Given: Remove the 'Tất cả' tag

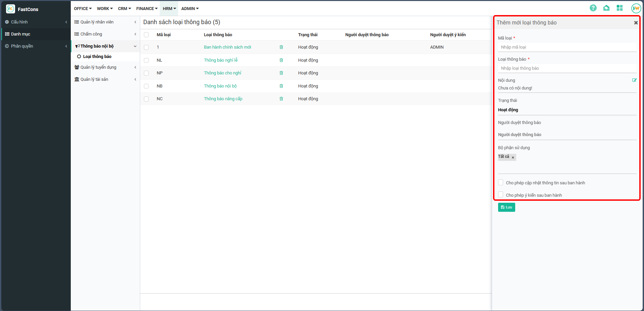Looking at the screenshot, I should (513, 158).
